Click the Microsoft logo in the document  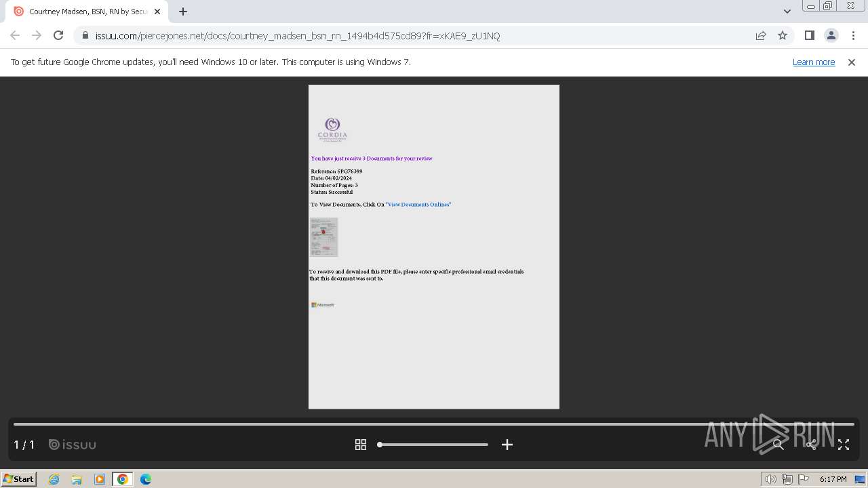[x=323, y=305]
